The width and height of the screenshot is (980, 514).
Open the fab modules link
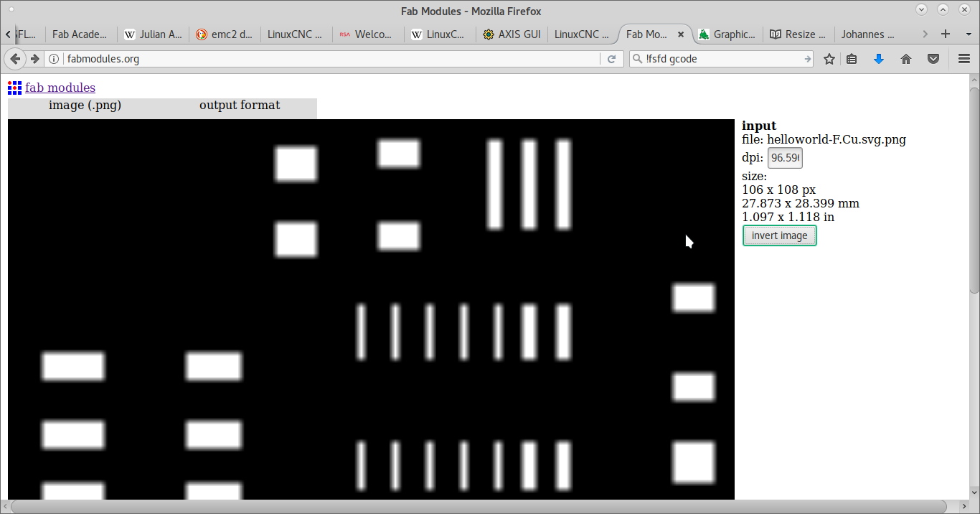(60, 88)
